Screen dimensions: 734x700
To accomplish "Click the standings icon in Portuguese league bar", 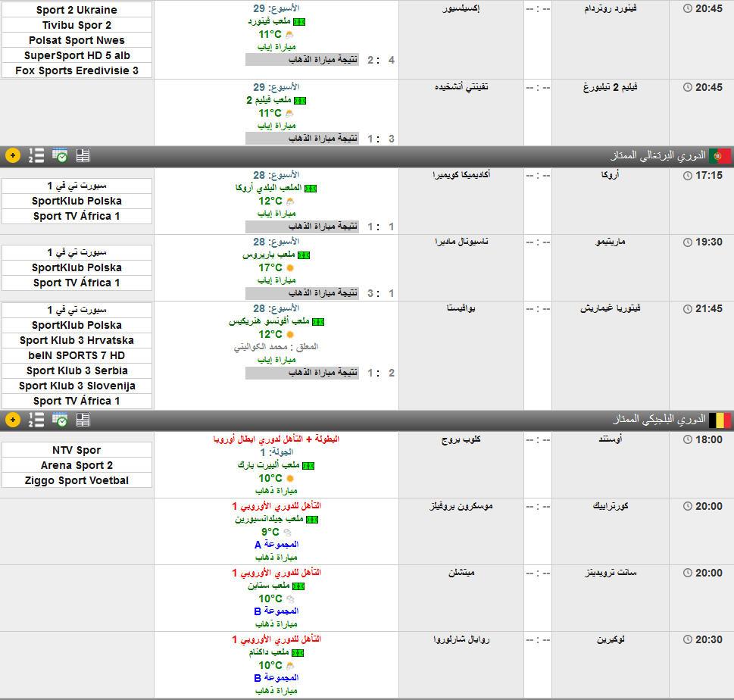I will coord(36,156).
